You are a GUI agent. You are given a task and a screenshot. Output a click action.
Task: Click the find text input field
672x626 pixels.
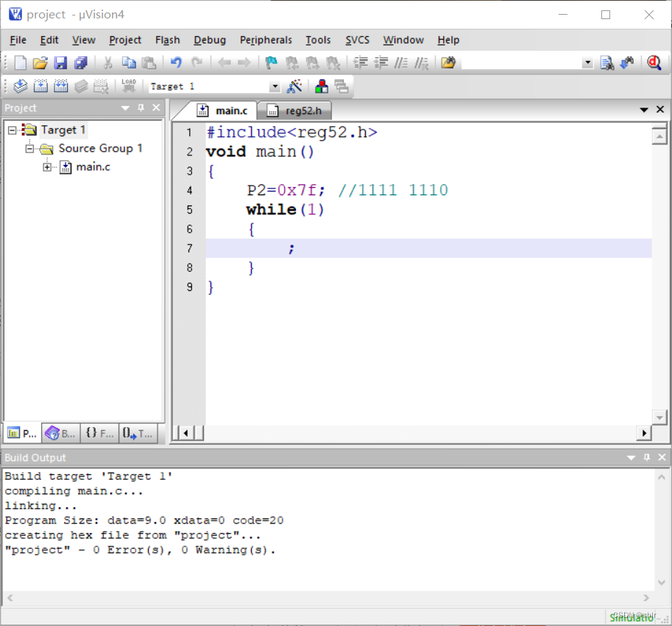click(x=522, y=63)
